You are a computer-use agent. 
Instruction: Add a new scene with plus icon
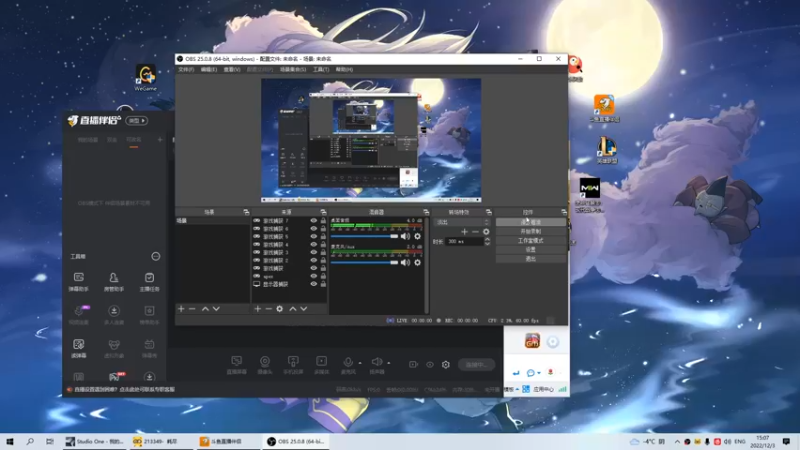pos(181,309)
